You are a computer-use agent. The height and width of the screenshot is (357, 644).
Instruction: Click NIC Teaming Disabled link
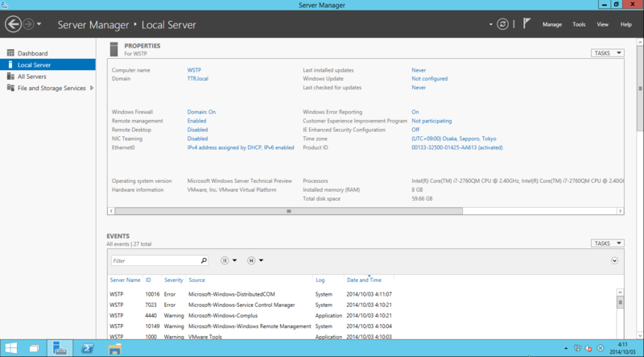[x=197, y=139]
